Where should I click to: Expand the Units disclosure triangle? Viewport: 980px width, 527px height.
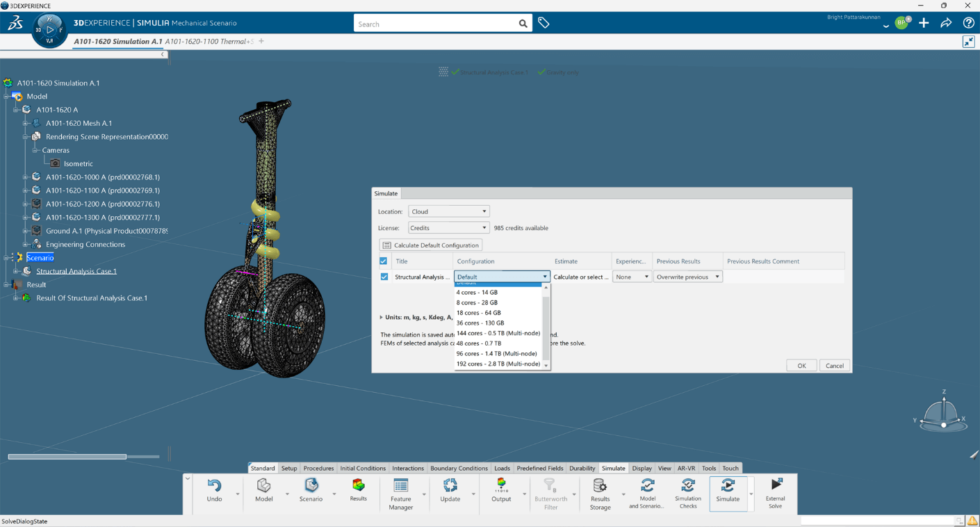pyautogui.click(x=381, y=317)
